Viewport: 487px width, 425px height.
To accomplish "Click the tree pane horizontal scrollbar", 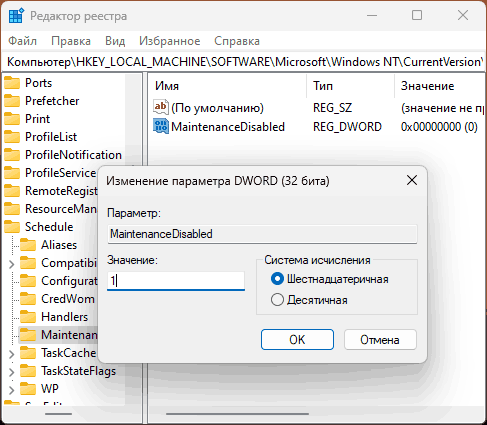I will coord(59,414).
